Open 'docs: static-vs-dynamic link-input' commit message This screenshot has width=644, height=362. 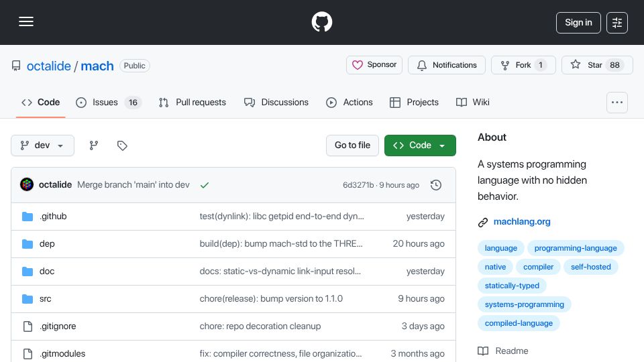tap(280, 271)
